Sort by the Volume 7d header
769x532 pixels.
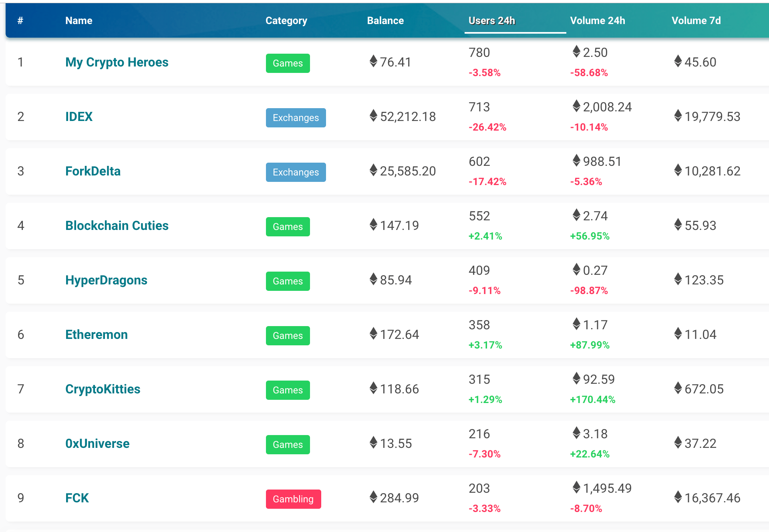[696, 21]
